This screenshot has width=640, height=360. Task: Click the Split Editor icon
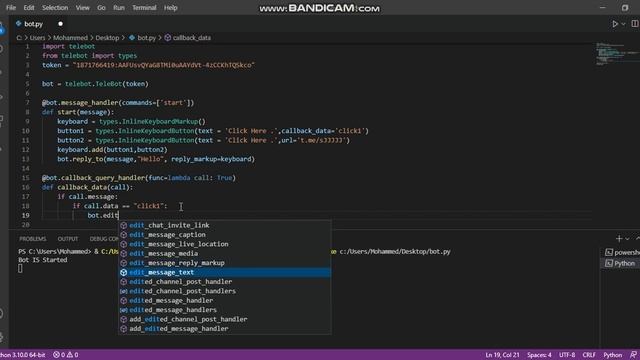point(635,24)
